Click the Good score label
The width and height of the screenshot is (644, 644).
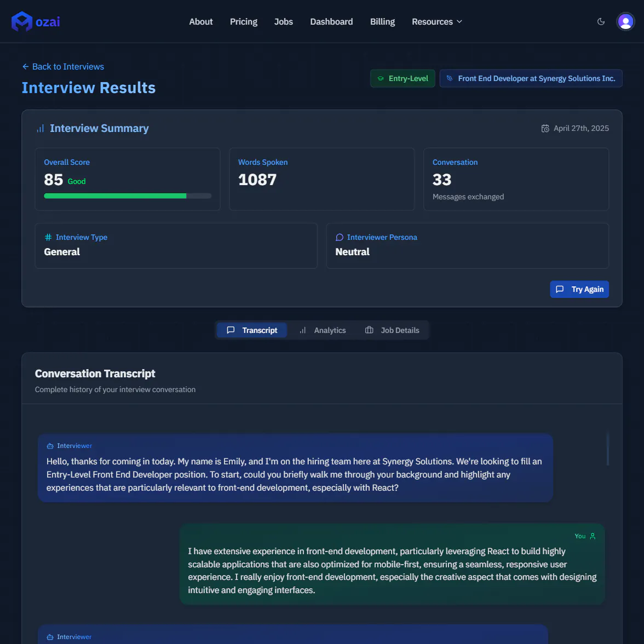(x=77, y=182)
